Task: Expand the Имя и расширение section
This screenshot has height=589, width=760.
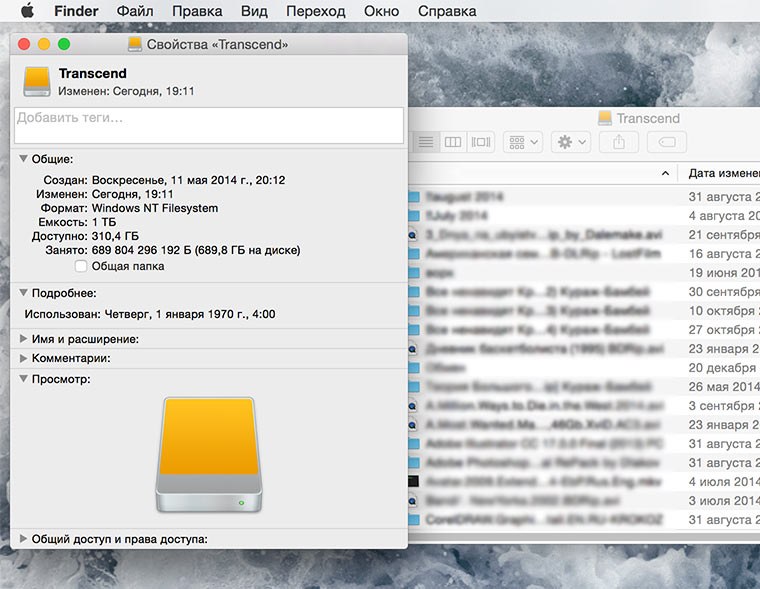Action: tap(23, 339)
